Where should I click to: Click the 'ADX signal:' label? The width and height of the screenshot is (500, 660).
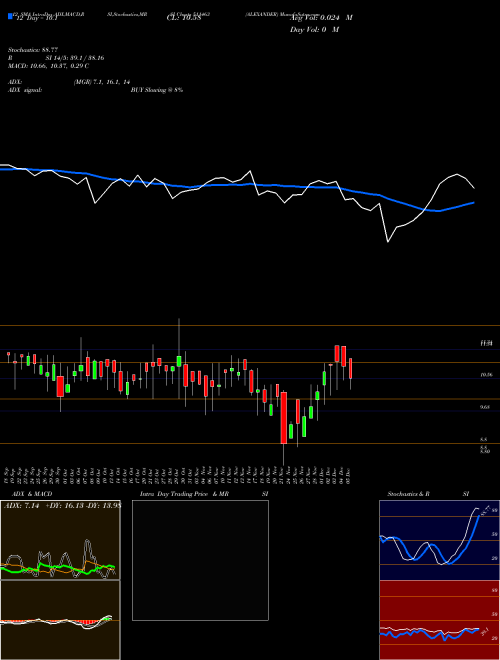tap(25, 90)
